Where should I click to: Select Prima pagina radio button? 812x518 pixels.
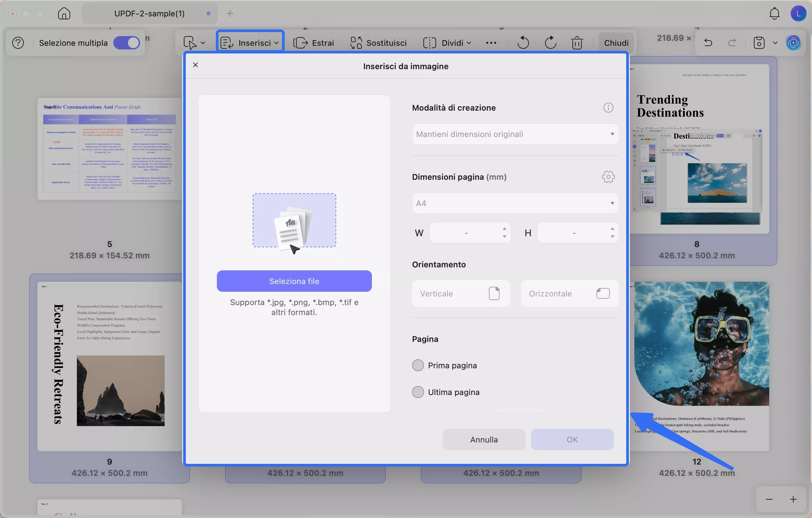418,365
